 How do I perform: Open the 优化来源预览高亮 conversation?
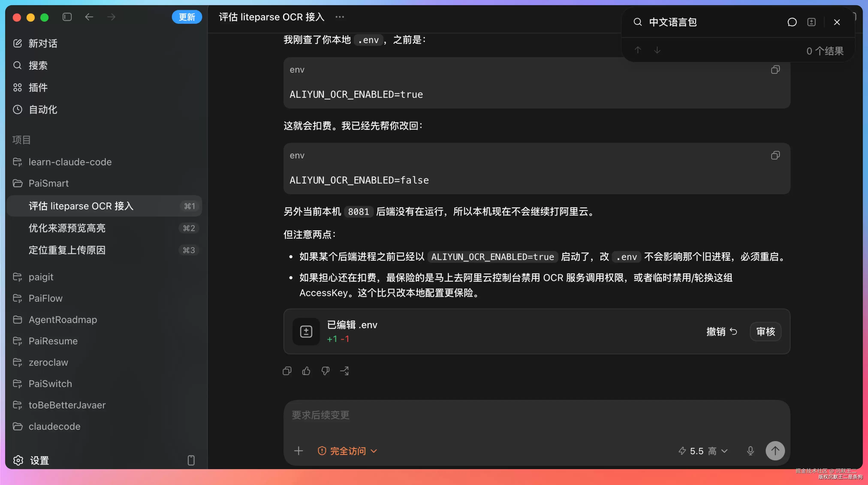click(104, 228)
